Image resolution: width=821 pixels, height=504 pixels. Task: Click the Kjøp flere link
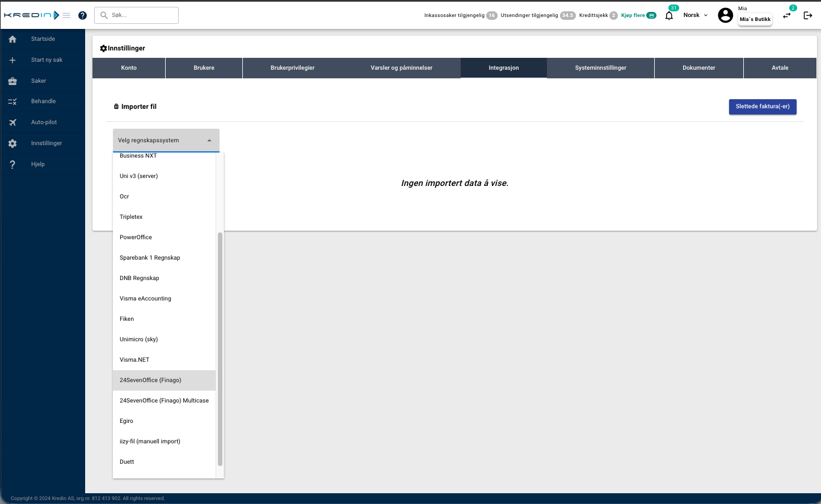[633, 15]
